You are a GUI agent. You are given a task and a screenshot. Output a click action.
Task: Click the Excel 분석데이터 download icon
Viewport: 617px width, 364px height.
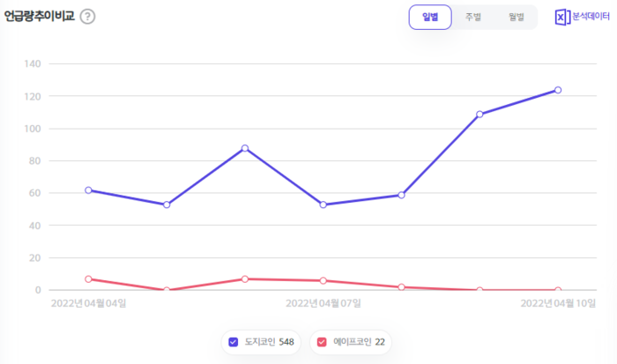[x=562, y=17]
